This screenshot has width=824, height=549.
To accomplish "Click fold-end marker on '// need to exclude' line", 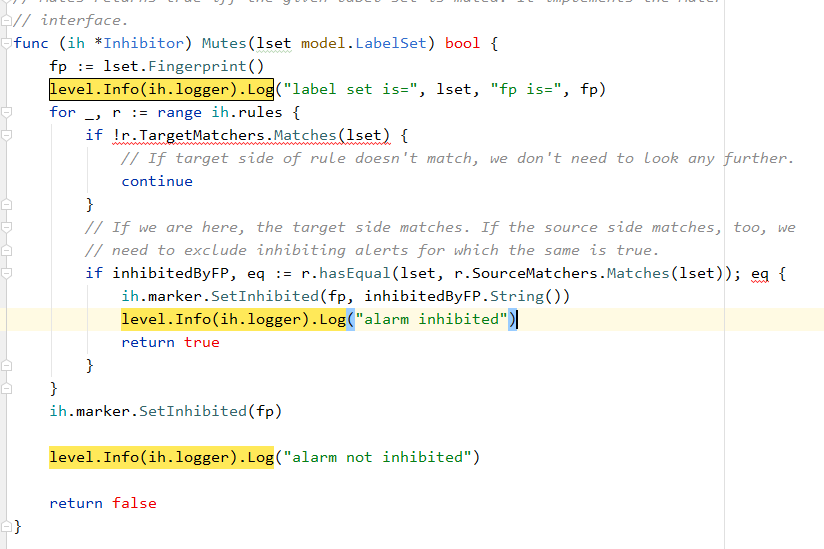I will (6, 251).
